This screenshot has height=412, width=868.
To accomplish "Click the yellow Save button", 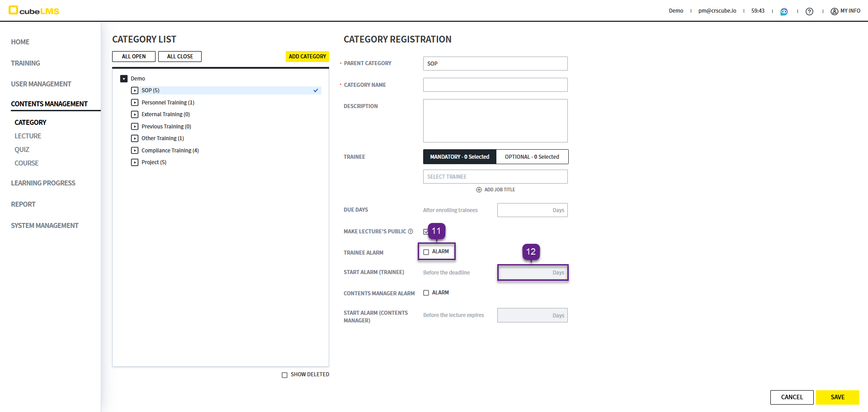I will [x=837, y=397].
